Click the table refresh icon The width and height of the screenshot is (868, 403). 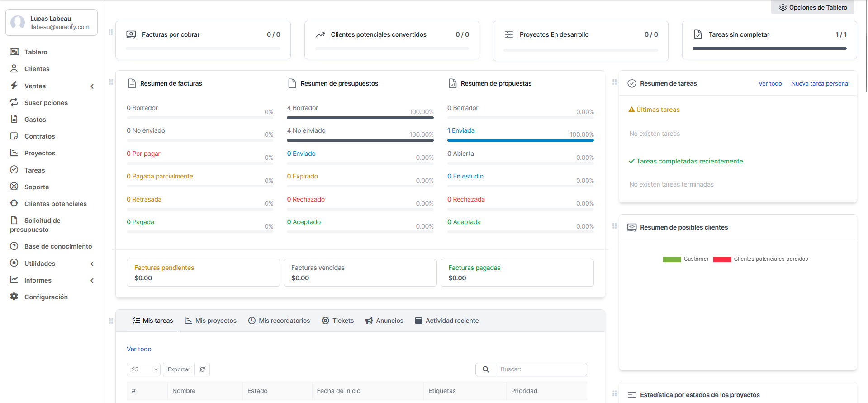pyautogui.click(x=202, y=369)
